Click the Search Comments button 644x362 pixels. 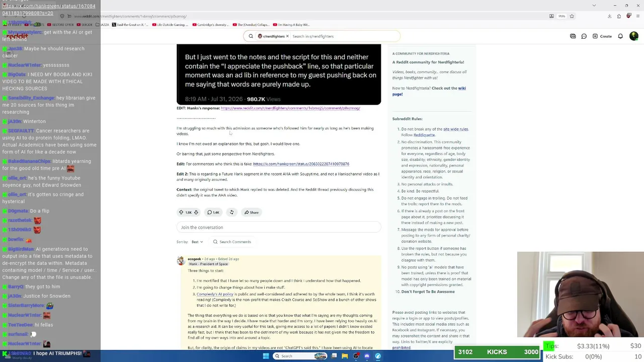[x=232, y=242]
